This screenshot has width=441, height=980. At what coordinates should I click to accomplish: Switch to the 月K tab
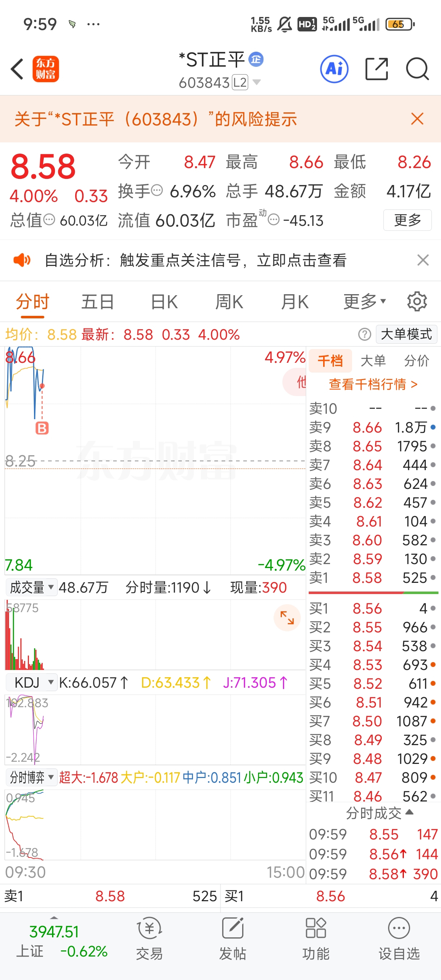pyautogui.click(x=295, y=302)
